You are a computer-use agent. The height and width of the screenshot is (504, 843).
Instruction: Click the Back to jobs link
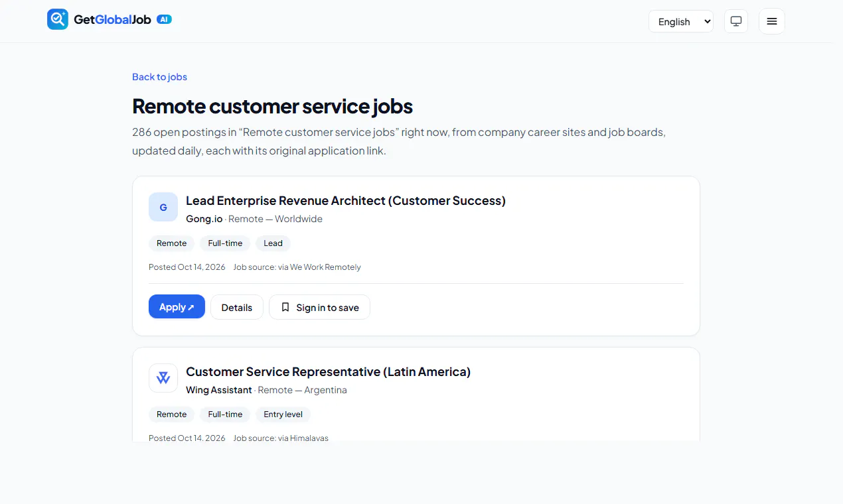point(159,77)
